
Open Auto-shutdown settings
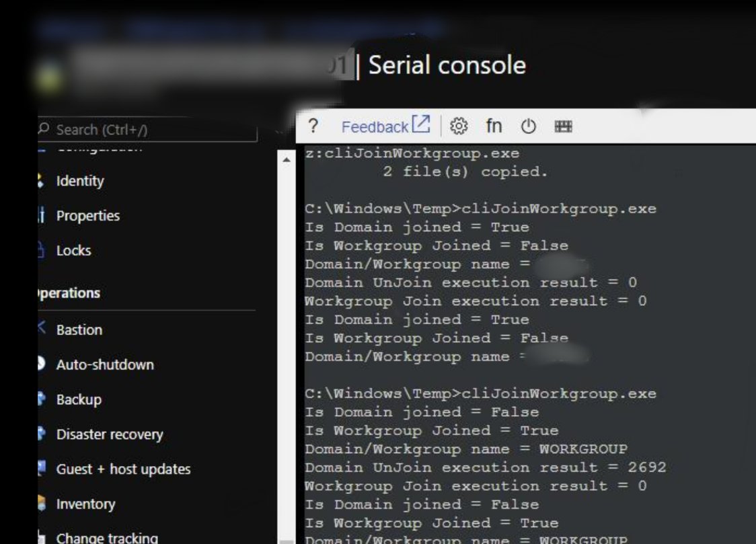click(x=105, y=364)
